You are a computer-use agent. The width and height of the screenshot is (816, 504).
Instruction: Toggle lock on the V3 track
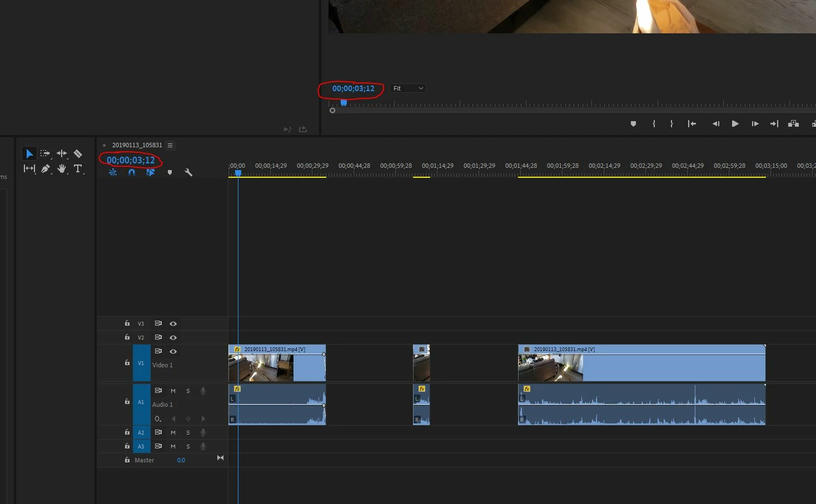tap(127, 323)
